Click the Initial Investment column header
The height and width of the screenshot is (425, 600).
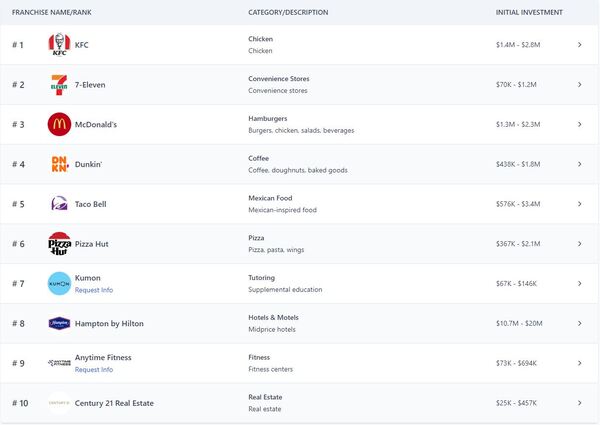click(x=529, y=12)
